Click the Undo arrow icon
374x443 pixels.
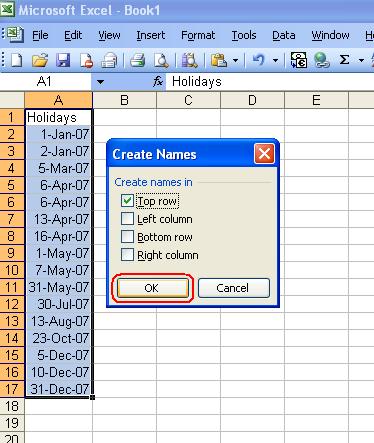(x=258, y=61)
